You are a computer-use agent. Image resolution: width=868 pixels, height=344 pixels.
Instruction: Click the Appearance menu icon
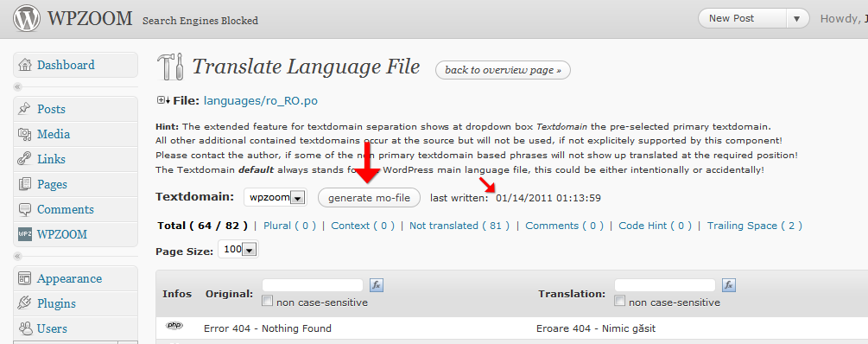[24, 278]
